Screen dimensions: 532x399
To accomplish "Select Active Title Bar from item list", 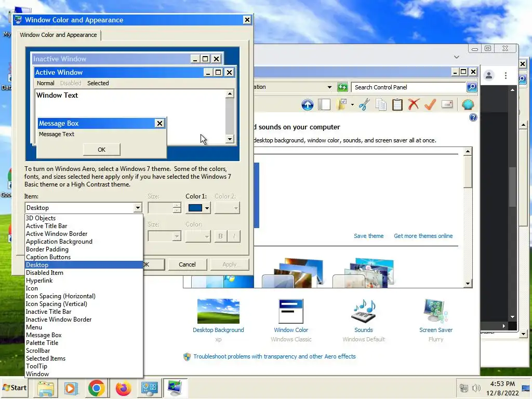I will pos(84,226).
